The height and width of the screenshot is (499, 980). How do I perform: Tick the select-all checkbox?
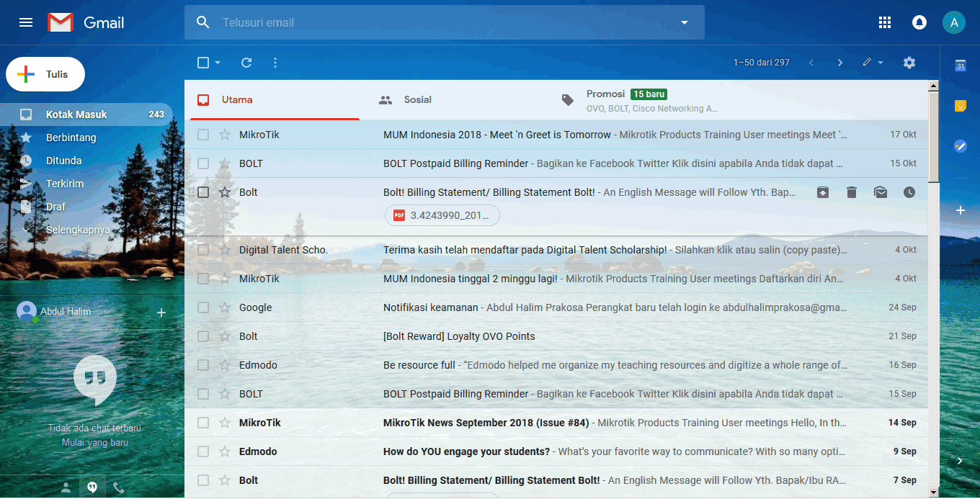[x=203, y=63]
